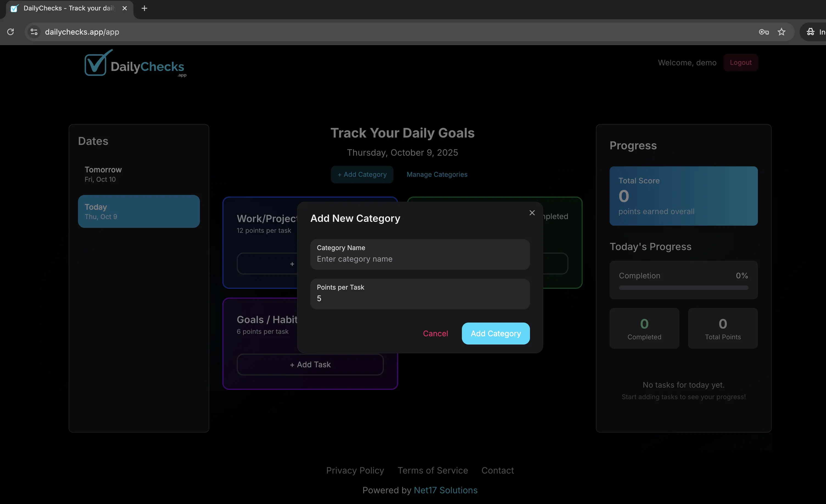This screenshot has height=504, width=826.
Task: Open site information icon in address bar
Action: pyautogui.click(x=34, y=32)
